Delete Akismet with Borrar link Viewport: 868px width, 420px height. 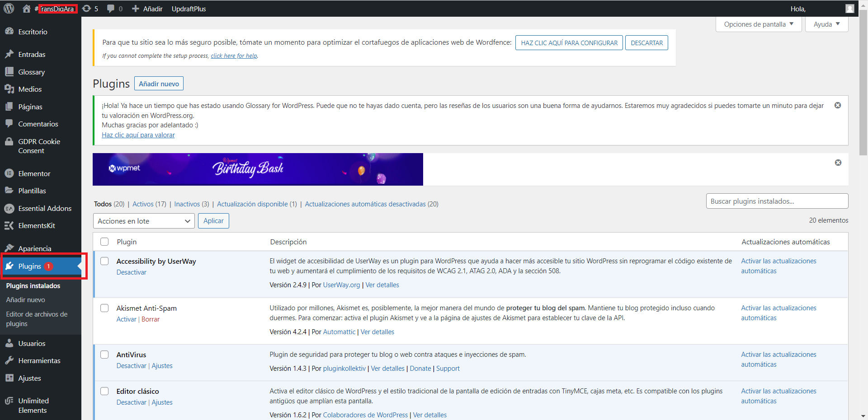coord(151,319)
